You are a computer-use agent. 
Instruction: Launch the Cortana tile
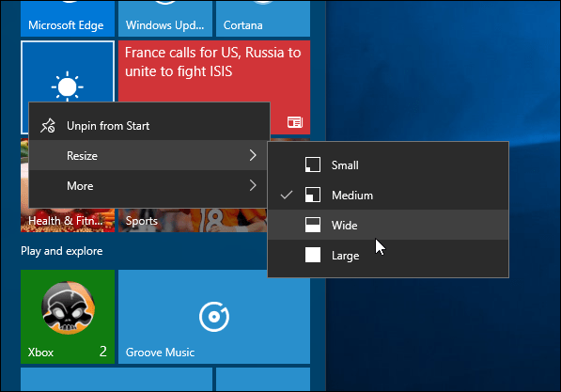[263, 19]
